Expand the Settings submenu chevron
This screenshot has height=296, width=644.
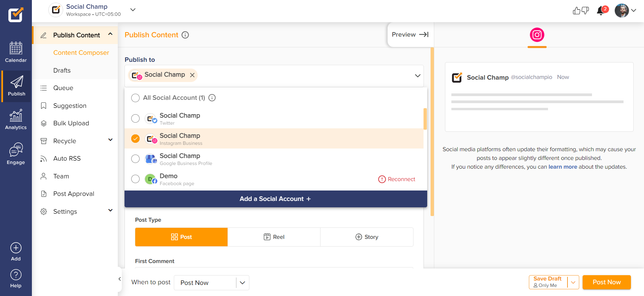tap(110, 210)
